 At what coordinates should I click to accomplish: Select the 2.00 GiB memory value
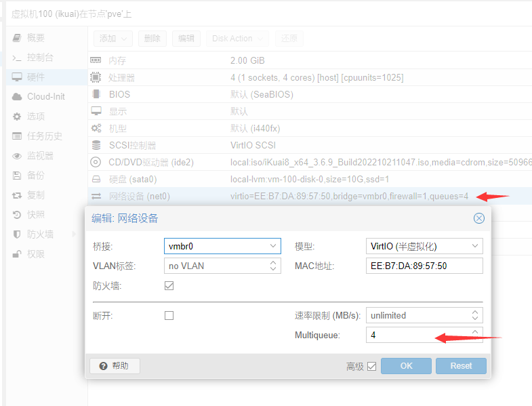[247, 60]
